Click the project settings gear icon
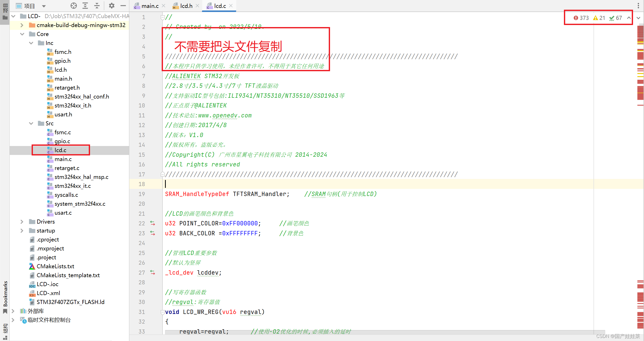This screenshot has height=341, width=644. click(x=112, y=6)
